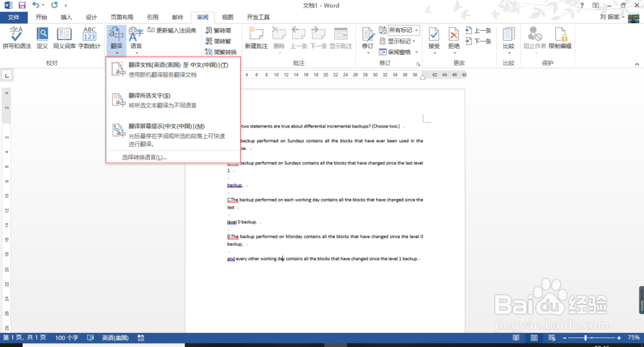The width and height of the screenshot is (644, 347).
Task: Click macro recording status icon
Action: (x=141, y=337)
